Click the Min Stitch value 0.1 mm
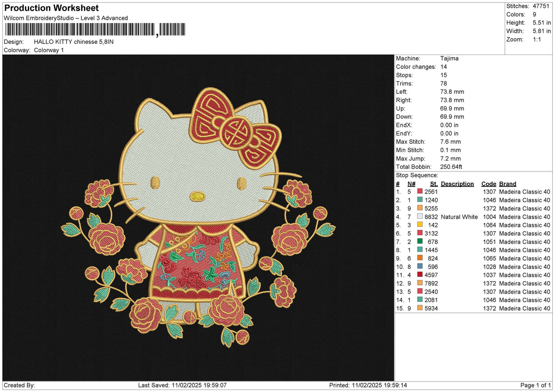The height and width of the screenshot is (392, 555). [450, 150]
